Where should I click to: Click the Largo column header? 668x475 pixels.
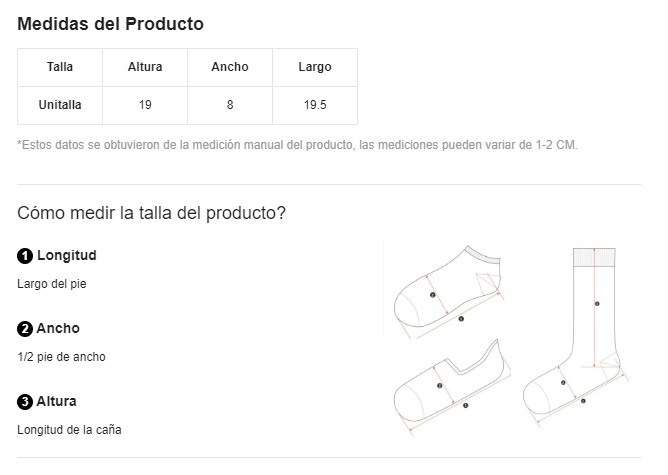click(315, 68)
